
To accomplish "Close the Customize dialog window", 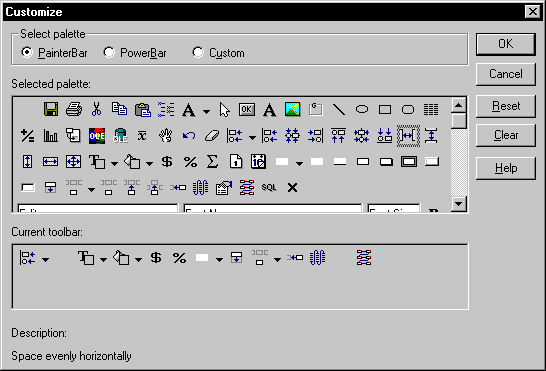I will (x=532, y=12).
